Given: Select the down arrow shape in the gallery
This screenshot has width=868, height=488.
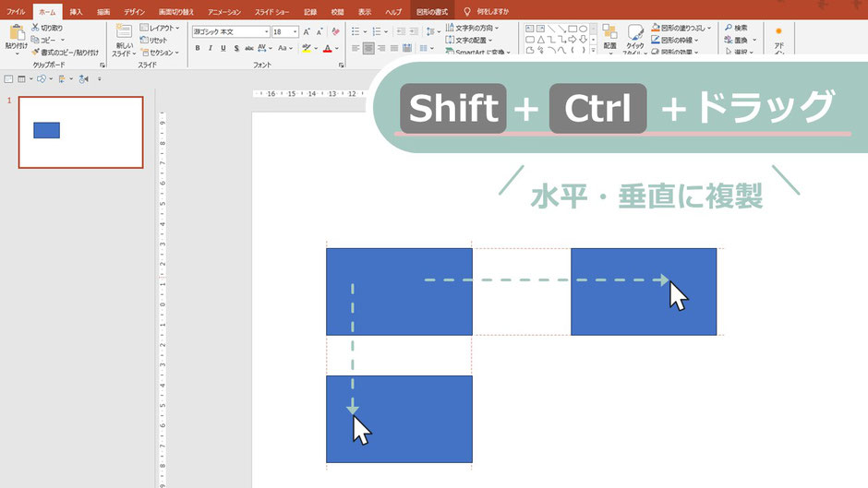Looking at the screenshot, I should (x=583, y=40).
